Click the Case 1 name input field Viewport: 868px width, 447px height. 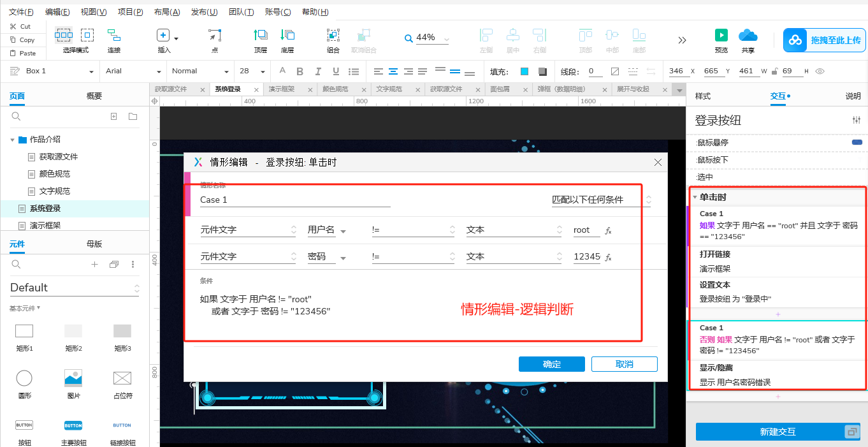[295, 200]
